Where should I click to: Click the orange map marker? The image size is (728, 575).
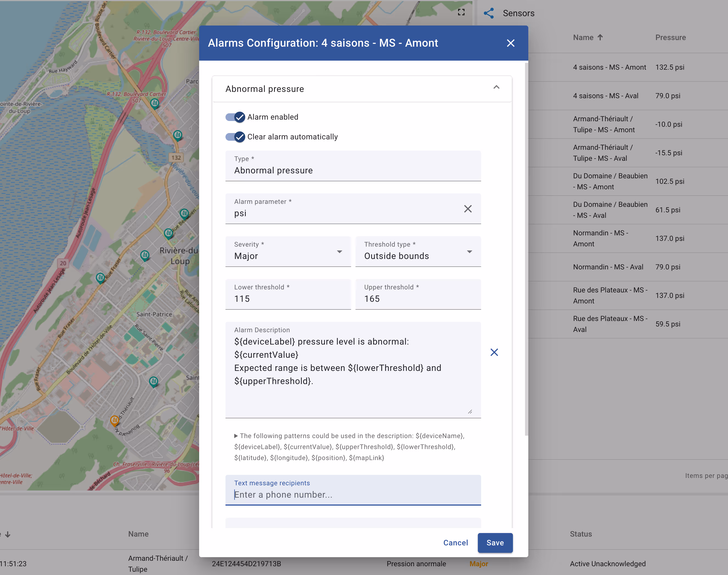(114, 420)
